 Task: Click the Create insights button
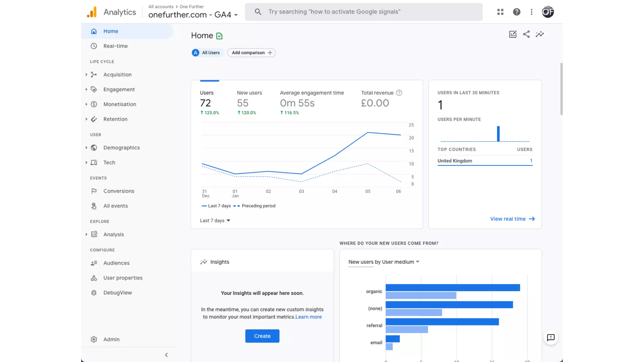coord(262,336)
